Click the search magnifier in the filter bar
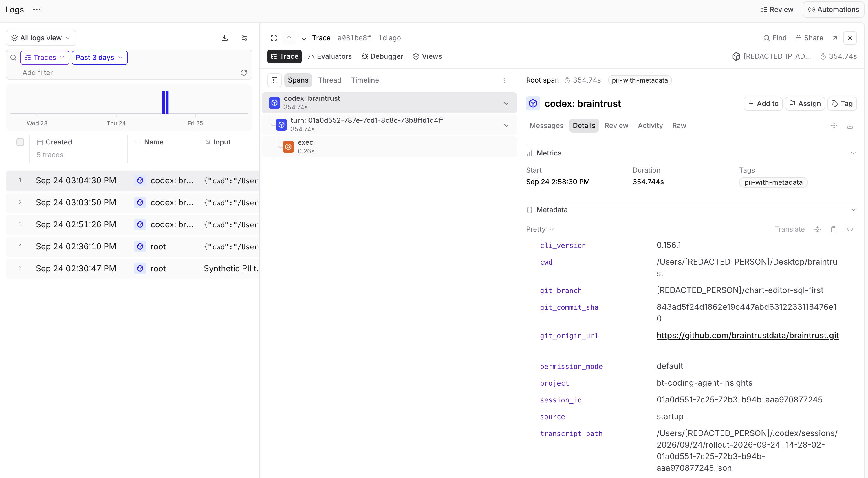This screenshot has height=478, width=868. [14, 58]
